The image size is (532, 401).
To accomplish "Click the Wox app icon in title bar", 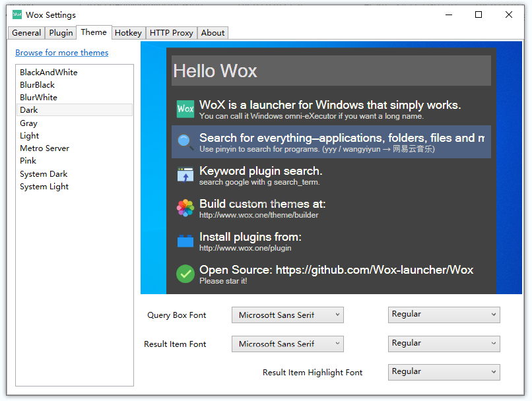I will (17, 15).
